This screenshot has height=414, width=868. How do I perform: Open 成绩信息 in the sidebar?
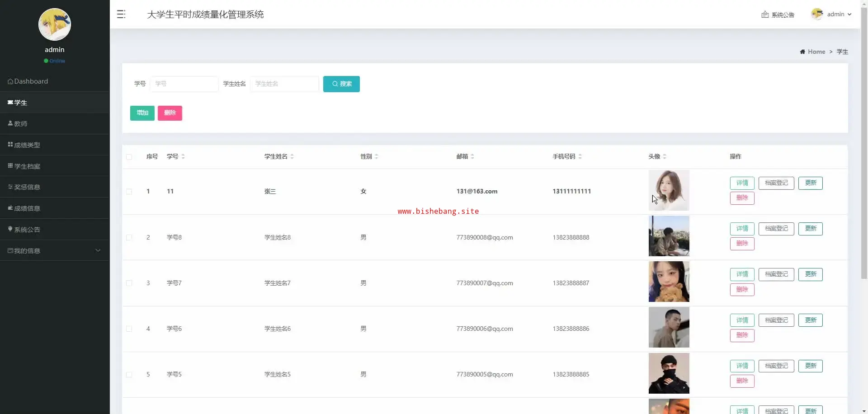[55, 208]
